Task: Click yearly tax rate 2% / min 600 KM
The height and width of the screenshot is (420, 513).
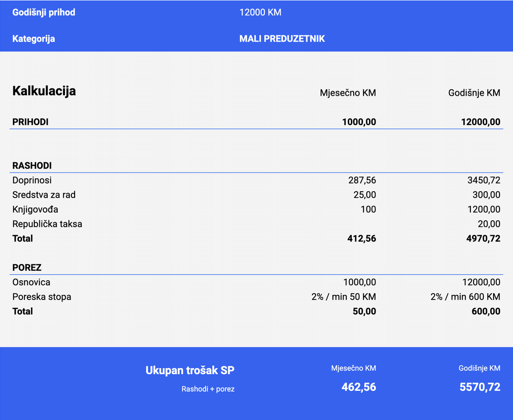Action: (x=465, y=297)
